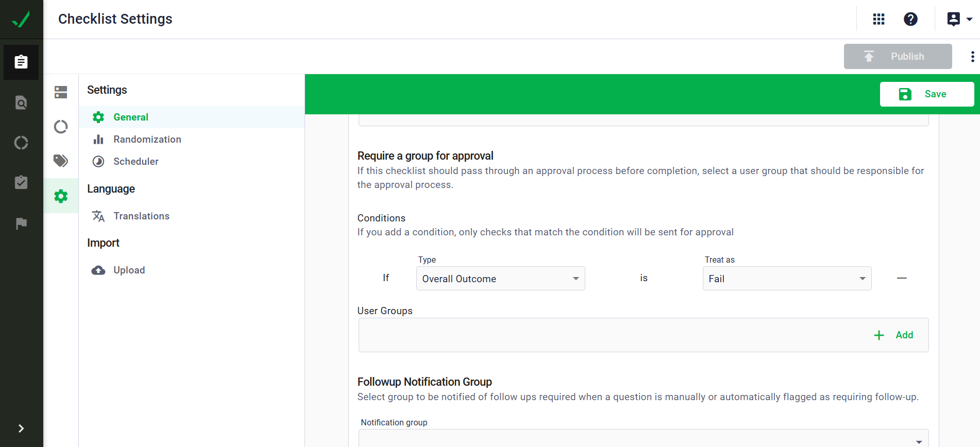Expand the left sidebar with chevron arrow
The width and height of the screenshot is (980, 447).
(x=21, y=428)
